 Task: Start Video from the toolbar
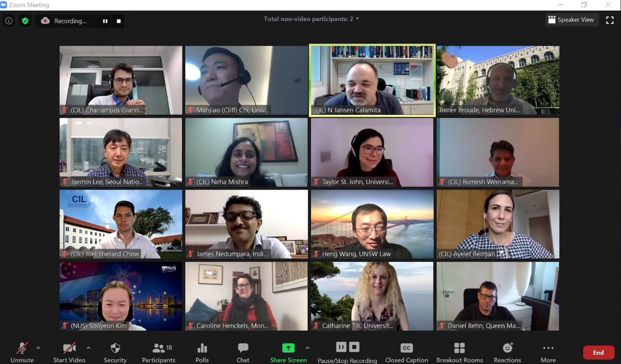(x=69, y=352)
